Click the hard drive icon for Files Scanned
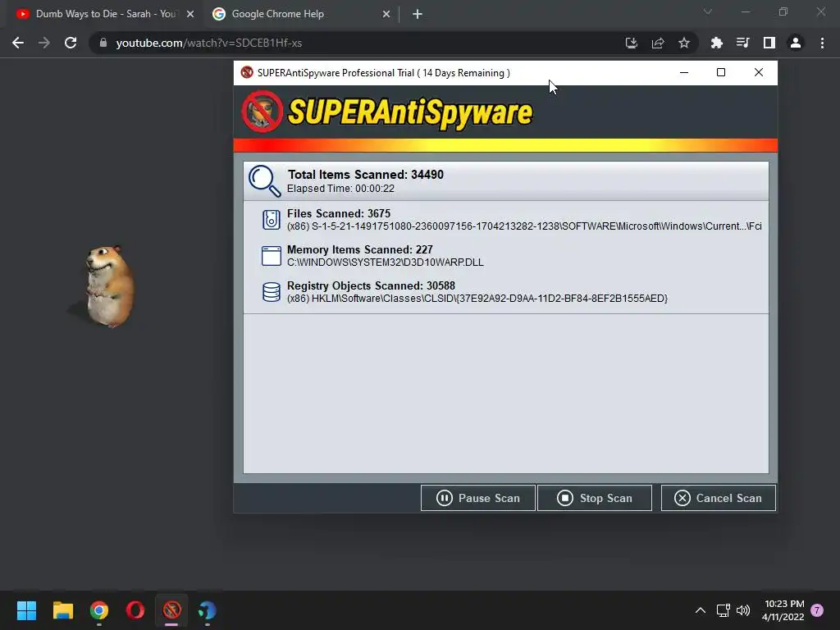The height and width of the screenshot is (630, 840). [271, 220]
